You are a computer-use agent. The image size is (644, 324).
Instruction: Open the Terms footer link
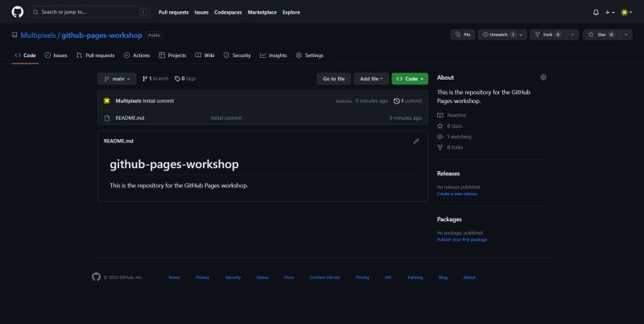174,277
